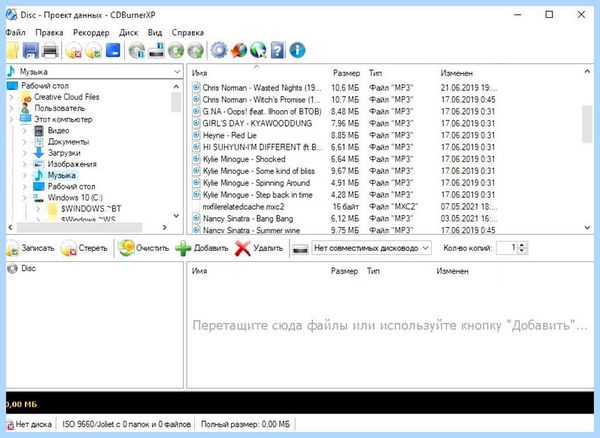Select Рабочий стол at the tree root
This screenshot has width=600, height=438.
pos(45,86)
